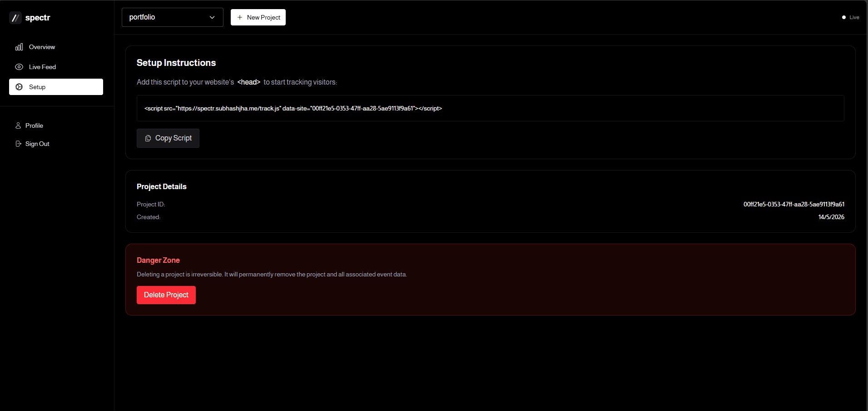Click the spectr logo icon

coord(15,18)
